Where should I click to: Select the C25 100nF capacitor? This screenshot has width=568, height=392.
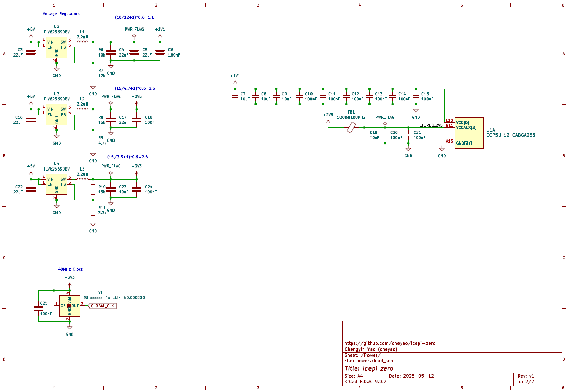click(x=38, y=308)
